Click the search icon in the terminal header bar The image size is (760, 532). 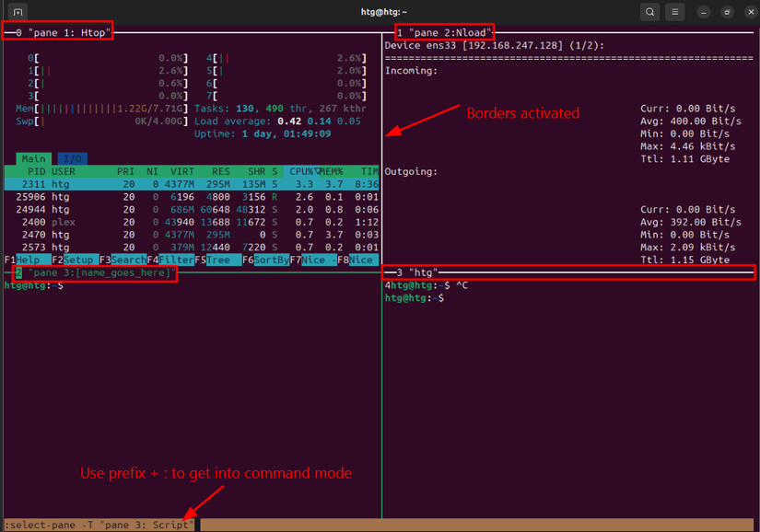[x=649, y=13]
